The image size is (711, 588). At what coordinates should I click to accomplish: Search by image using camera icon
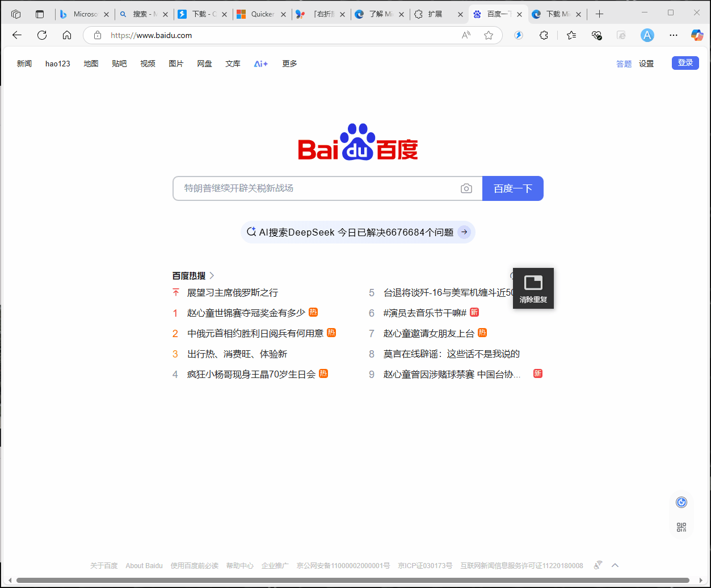click(x=466, y=188)
